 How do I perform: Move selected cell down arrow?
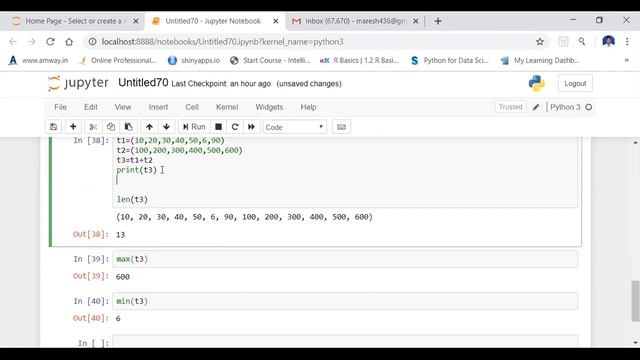(167, 127)
